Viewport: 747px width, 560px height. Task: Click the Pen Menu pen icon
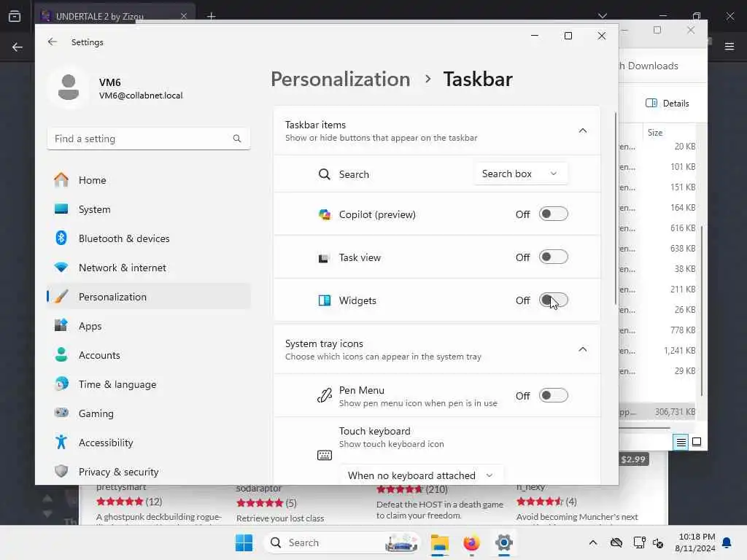click(325, 395)
